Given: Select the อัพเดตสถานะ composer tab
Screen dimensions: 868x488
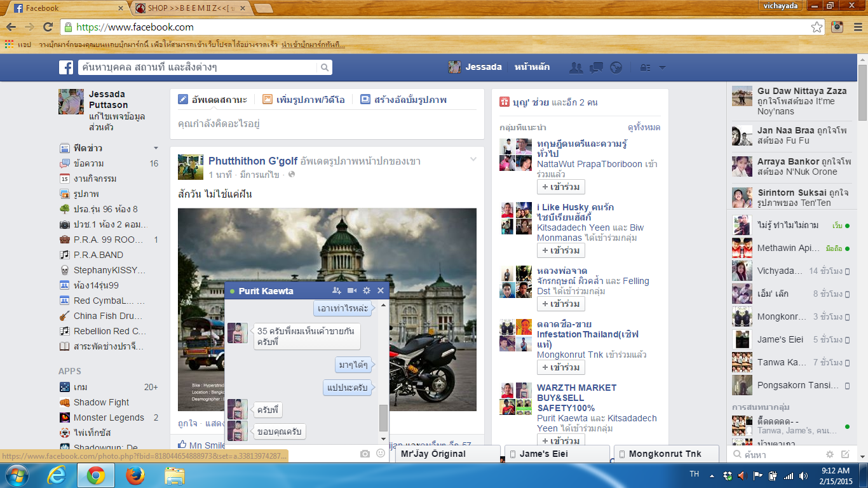Looking at the screenshot, I should pos(213,100).
